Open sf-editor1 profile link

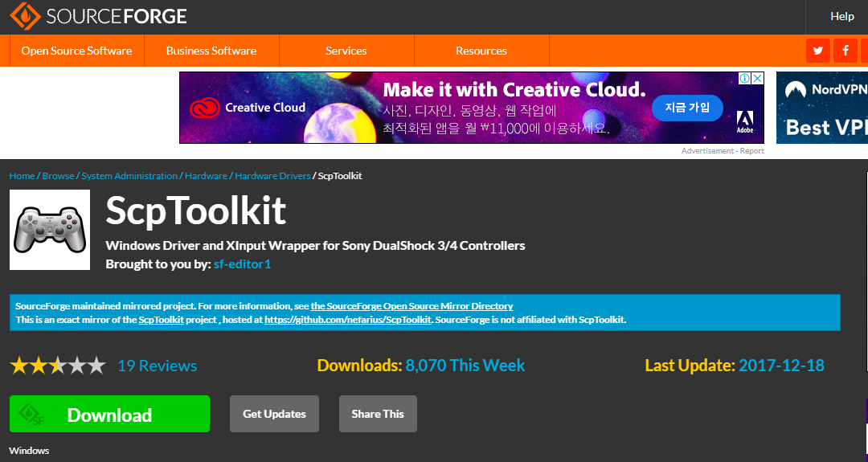[x=243, y=264]
